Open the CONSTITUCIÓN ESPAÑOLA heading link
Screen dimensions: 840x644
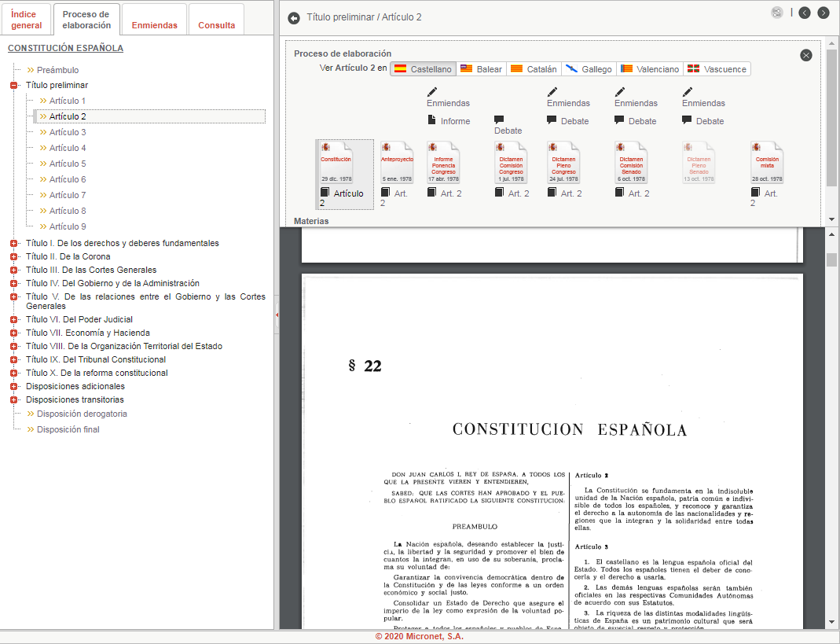tap(65, 48)
